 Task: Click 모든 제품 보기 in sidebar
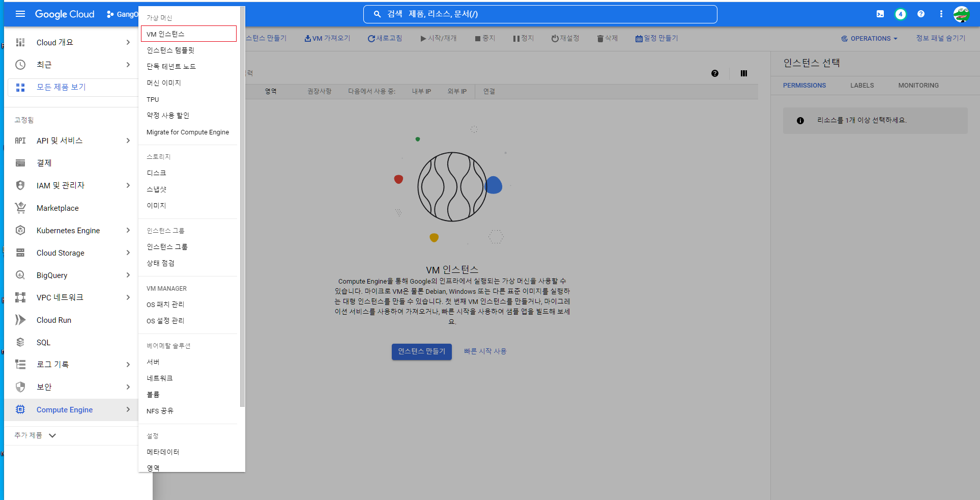[x=73, y=87]
